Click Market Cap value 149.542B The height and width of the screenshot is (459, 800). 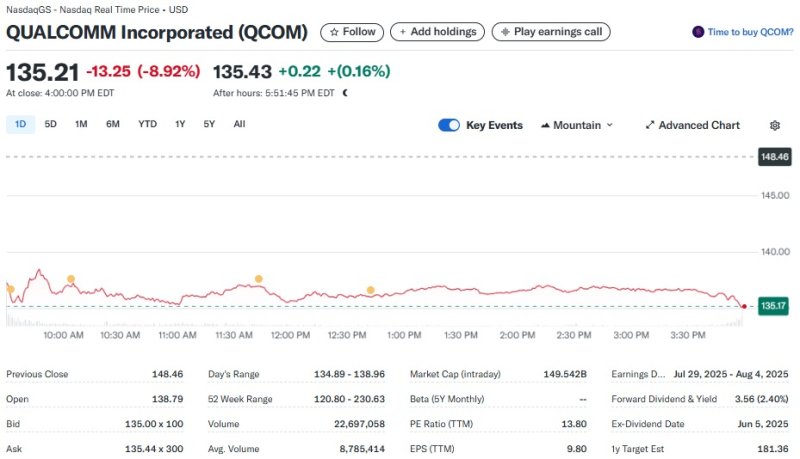pyautogui.click(x=565, y=374)
